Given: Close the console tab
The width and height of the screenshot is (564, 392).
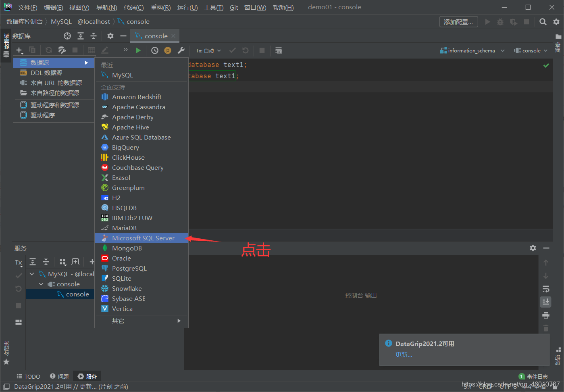Looking at the screenshot, I should coord(173,36).
